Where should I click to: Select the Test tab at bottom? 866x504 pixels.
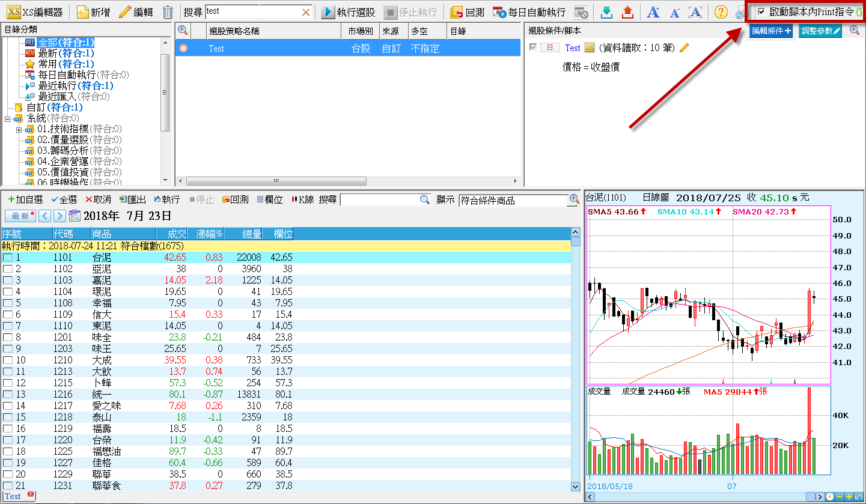pyautogui.click(x=13, y=496)
